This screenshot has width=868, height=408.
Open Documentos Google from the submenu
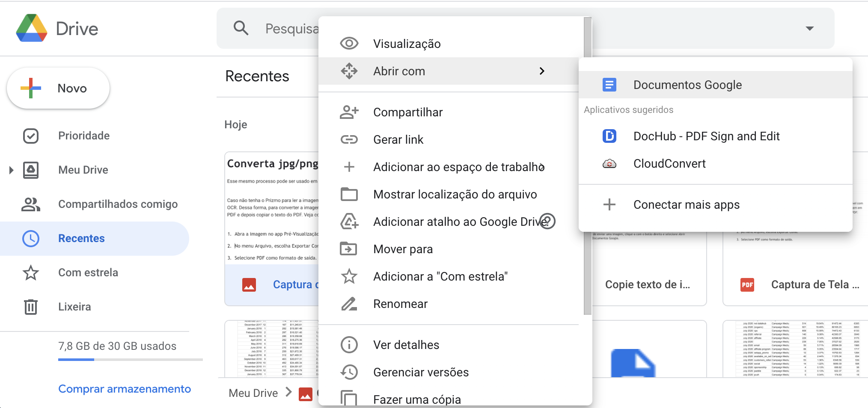coord(687,85)
